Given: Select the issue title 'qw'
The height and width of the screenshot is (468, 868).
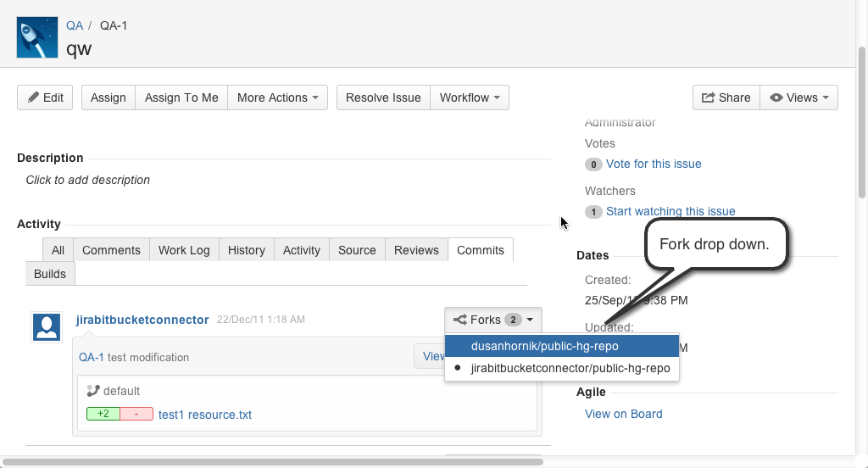Looking at the screenshot, I should pyautogui.click(x=79, y=48).
